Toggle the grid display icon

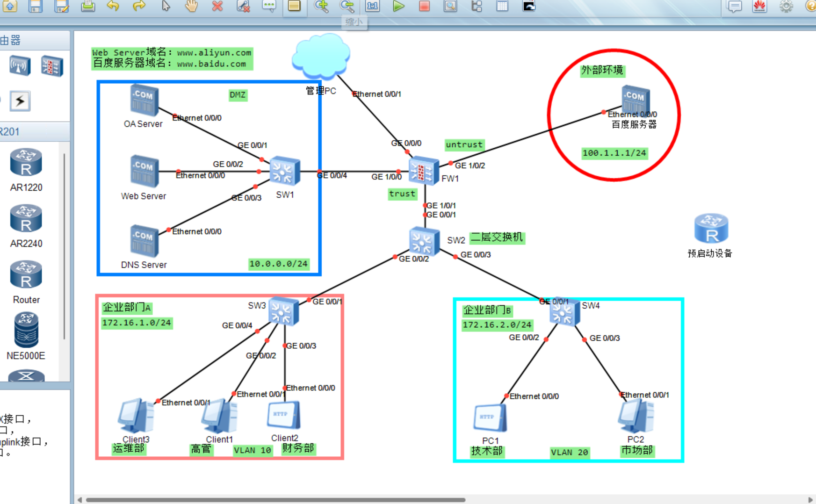click(x=502, y=6)
